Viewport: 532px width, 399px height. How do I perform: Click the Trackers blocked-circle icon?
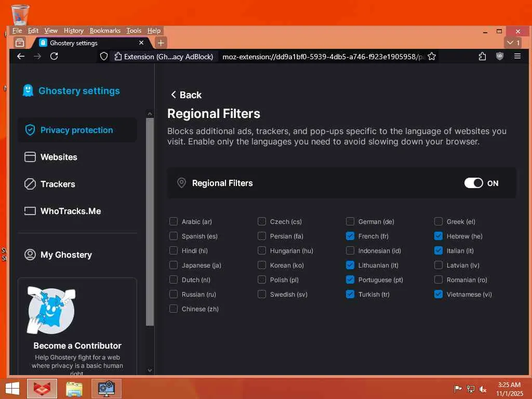tap(30, 184)
